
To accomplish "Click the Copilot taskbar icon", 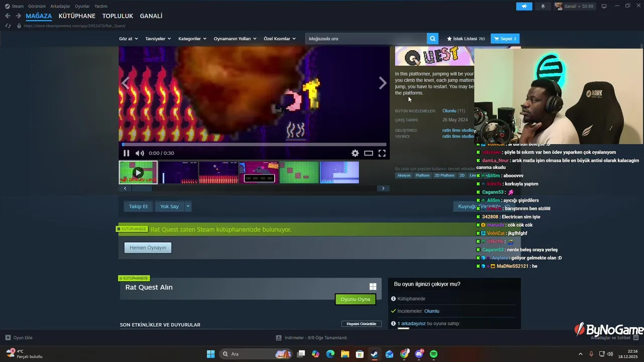I will [x=315, y=354].
